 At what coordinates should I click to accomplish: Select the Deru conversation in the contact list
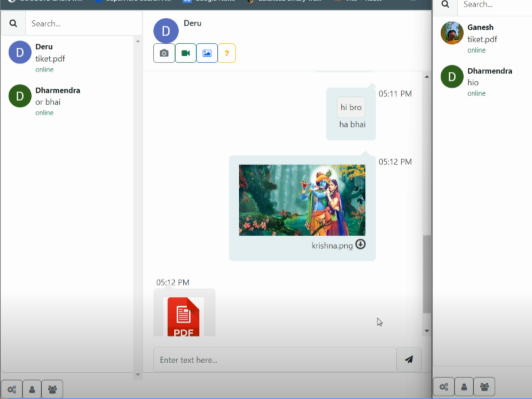coord(68,56)
